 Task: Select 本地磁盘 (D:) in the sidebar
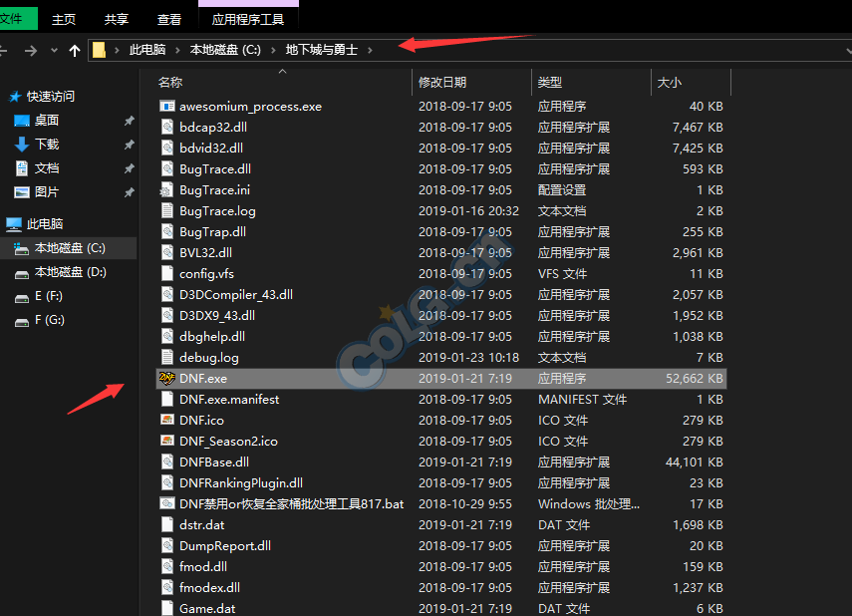point(71,272)
